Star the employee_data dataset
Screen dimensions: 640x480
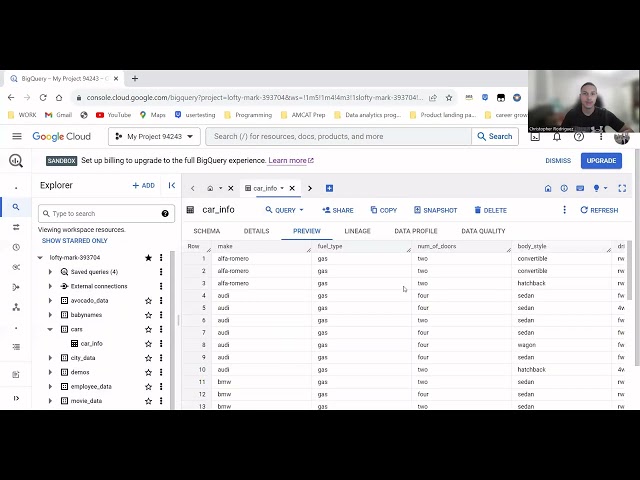coord(149,387)
